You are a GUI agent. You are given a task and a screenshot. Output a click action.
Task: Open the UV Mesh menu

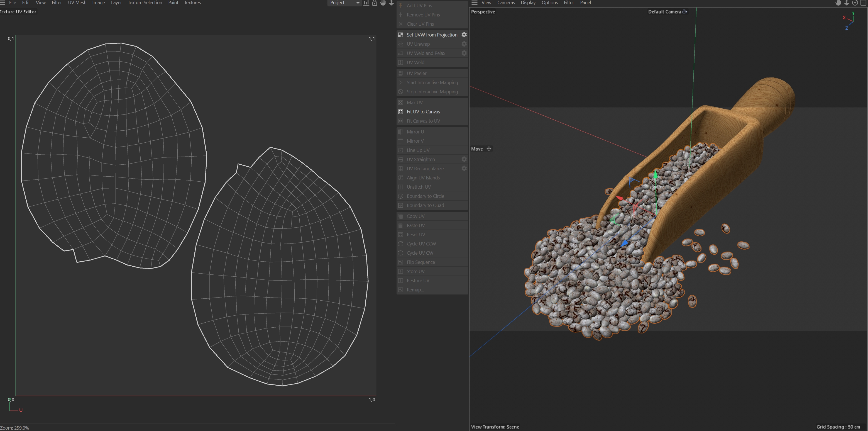coord(77,3)
